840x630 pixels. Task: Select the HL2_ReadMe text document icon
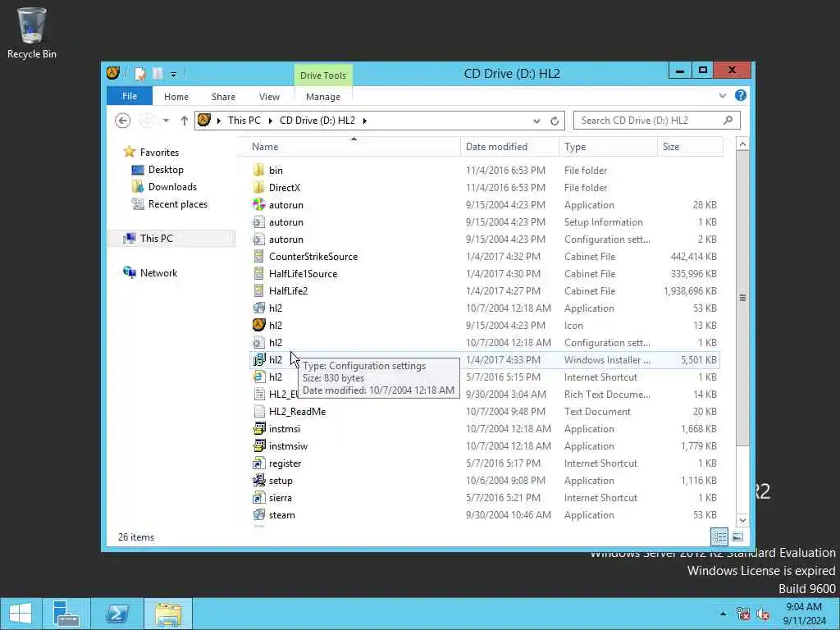tap(258, 412)
